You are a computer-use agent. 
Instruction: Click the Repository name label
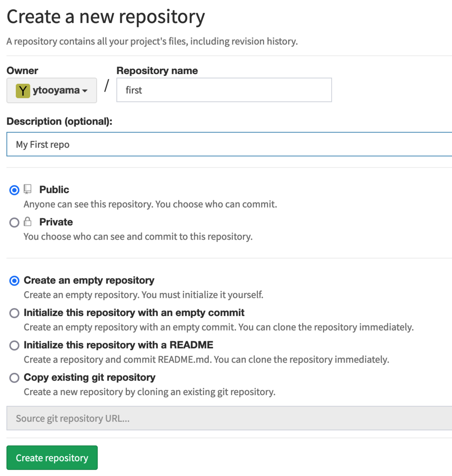[157, 71]
